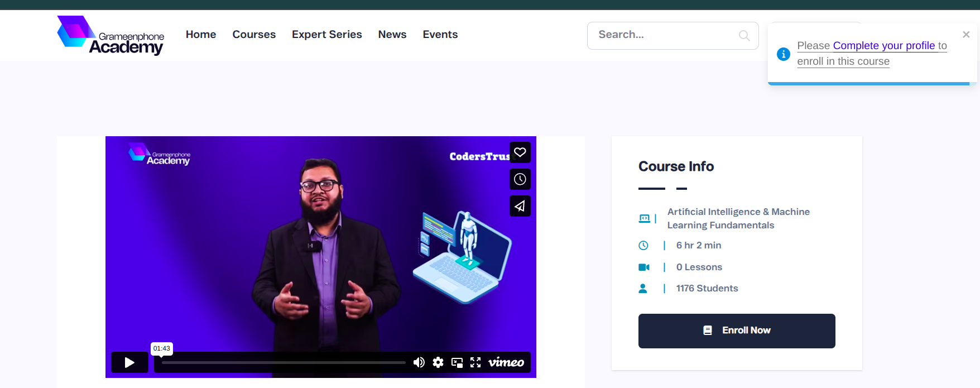The height and width of the screenshot is (388, 980).
Task: Mute the video volume
Action: click(x=419, y=363)
